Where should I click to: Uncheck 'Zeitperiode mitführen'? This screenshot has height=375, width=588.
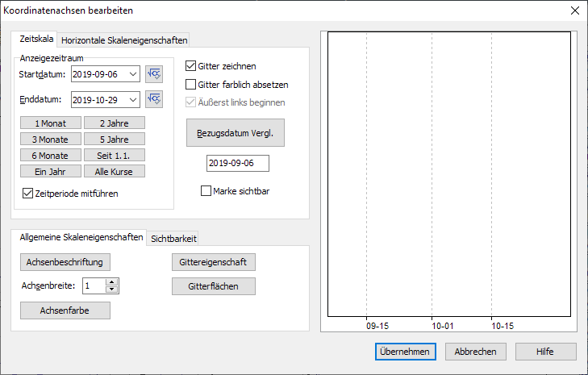[28, 194]
